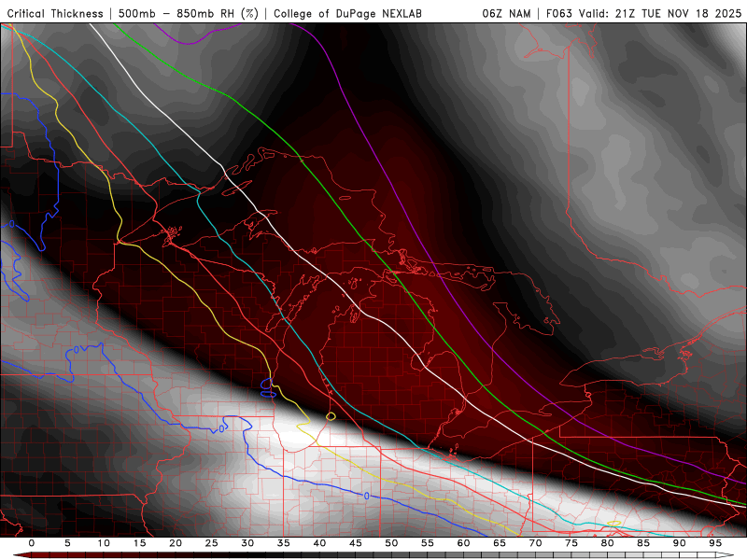
Task: Pick the '65' humidity scale value
Action: click(500, 543)
